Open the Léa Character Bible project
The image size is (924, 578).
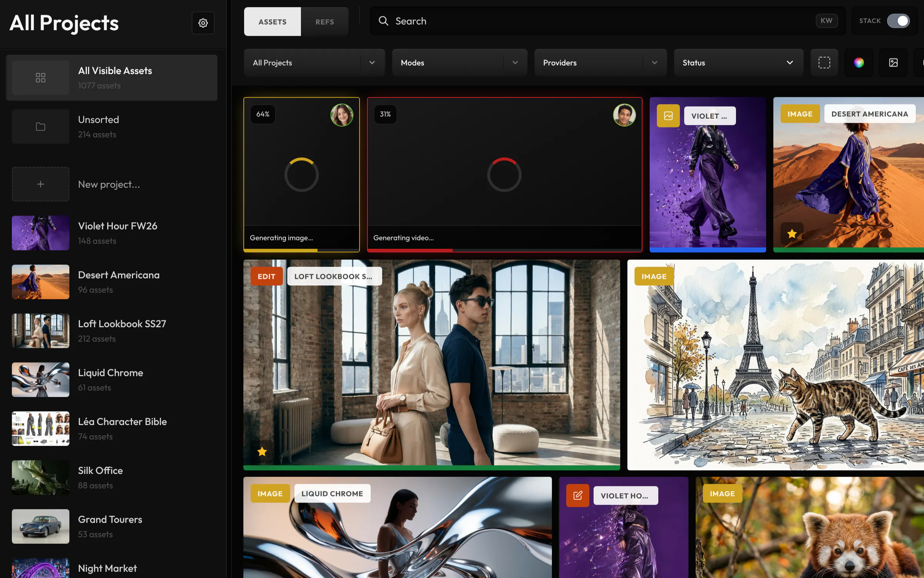(112, 429)
